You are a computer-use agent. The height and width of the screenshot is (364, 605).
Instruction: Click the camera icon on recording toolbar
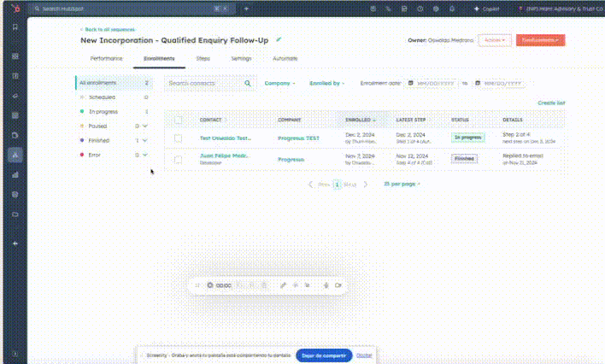point(339,285)
